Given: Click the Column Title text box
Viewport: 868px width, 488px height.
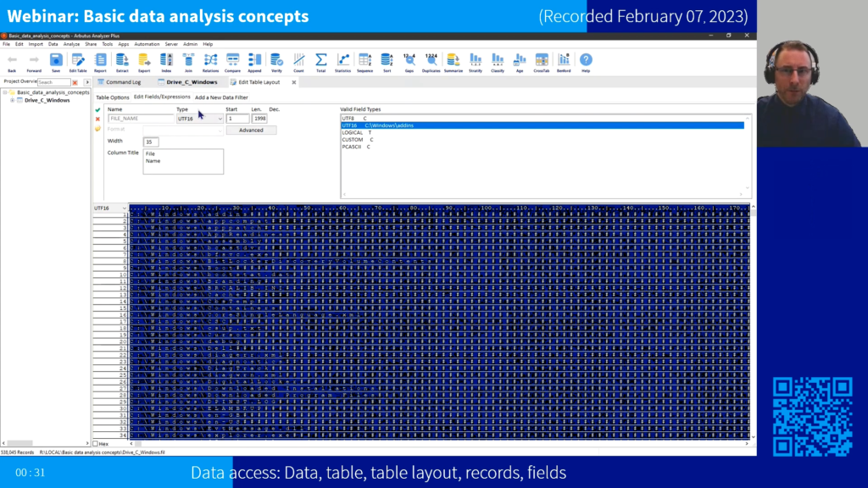Looking at the screenshot, I should tap(183, 162).
